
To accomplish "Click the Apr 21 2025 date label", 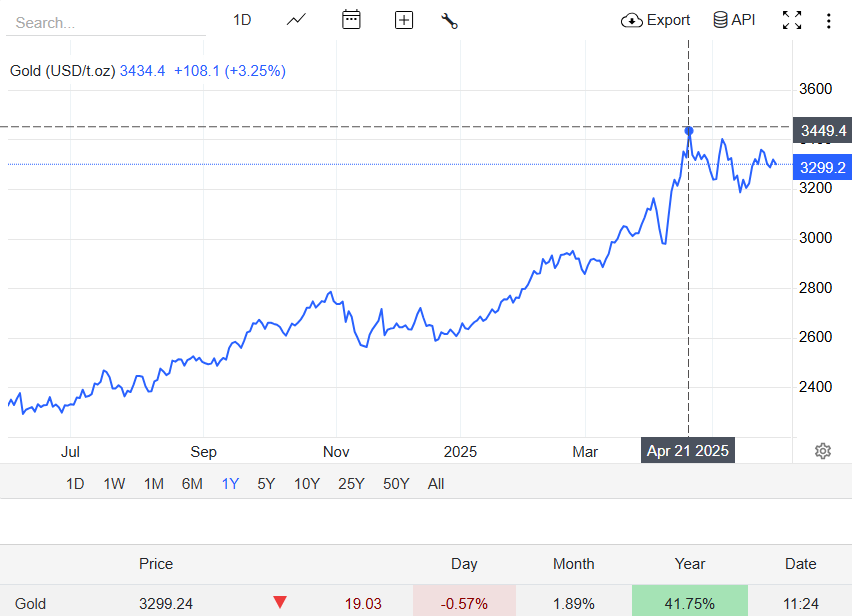I will [687, 450].
